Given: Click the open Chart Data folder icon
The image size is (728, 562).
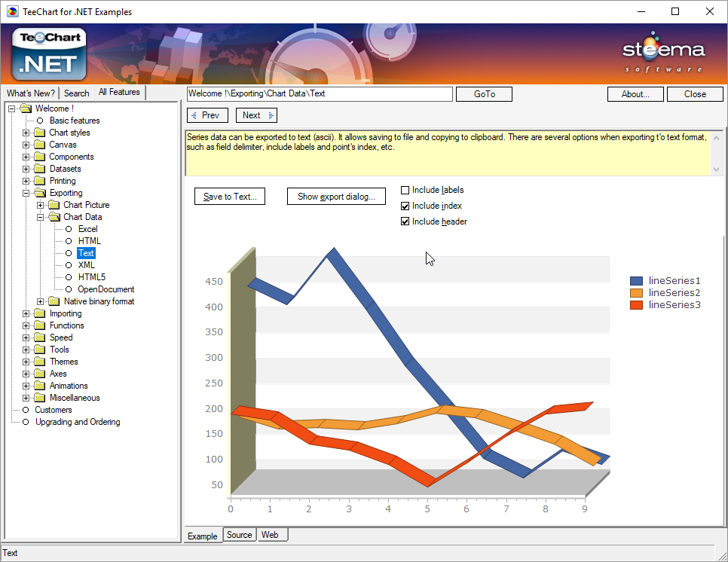Looking at the screenshot, I should 54,217.
